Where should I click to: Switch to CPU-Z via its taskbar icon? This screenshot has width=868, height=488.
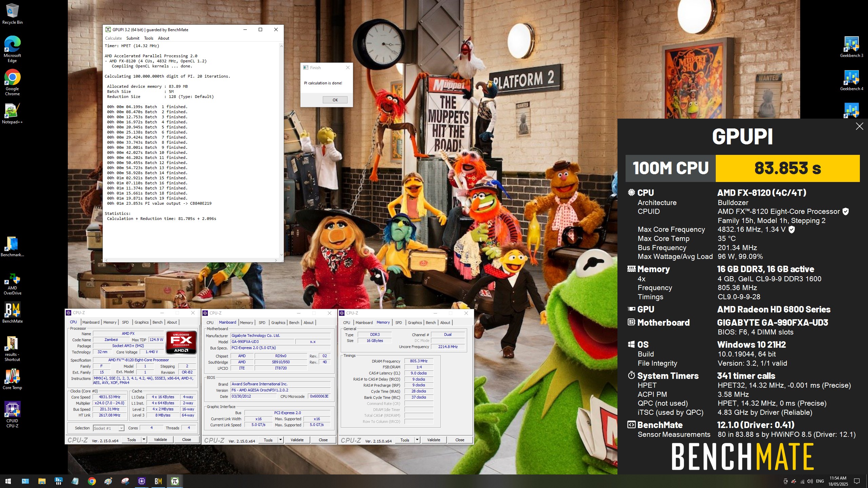coord(141,481)
